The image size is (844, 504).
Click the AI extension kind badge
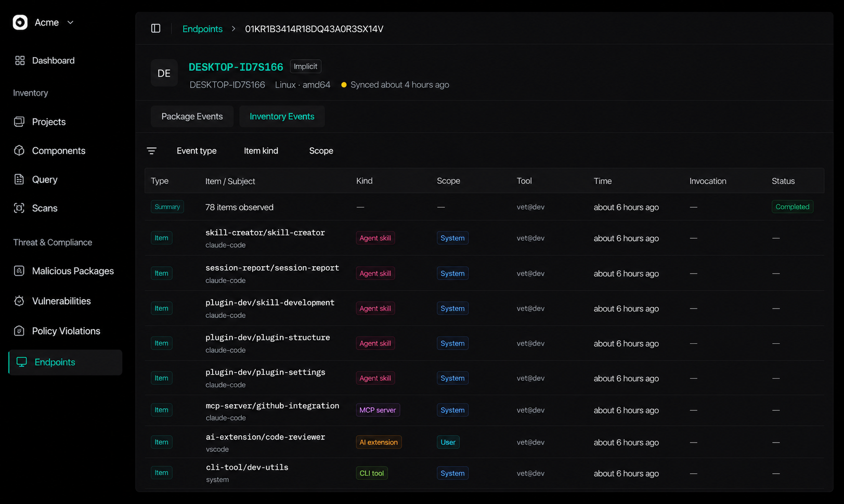(379, 442)
